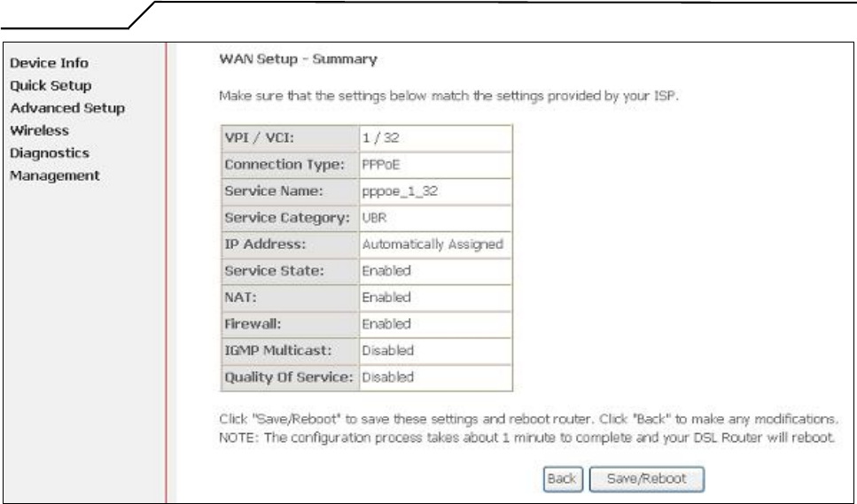
Task: Click the Disabled value for IGMP Multicast
Action: coord(436,351)
